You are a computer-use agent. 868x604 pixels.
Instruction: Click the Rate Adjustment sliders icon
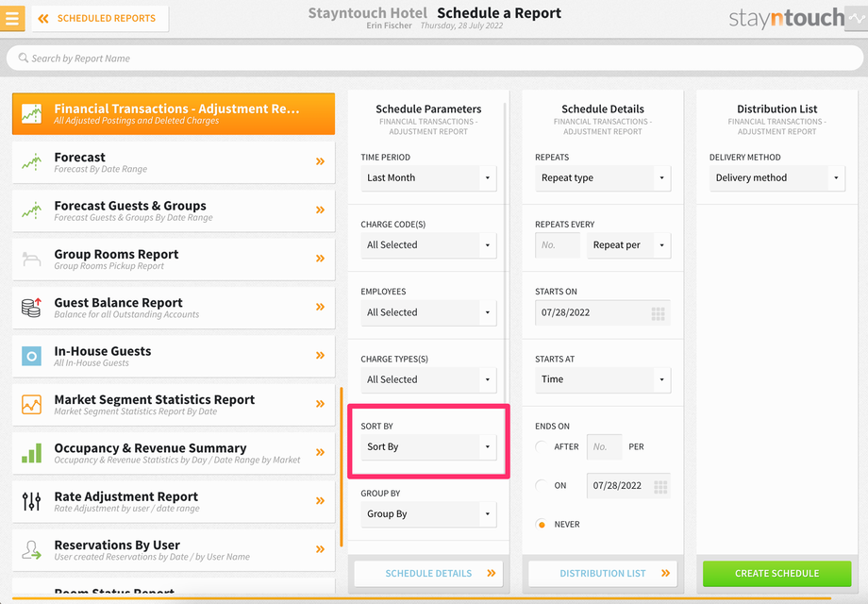(x=31, y=501)
